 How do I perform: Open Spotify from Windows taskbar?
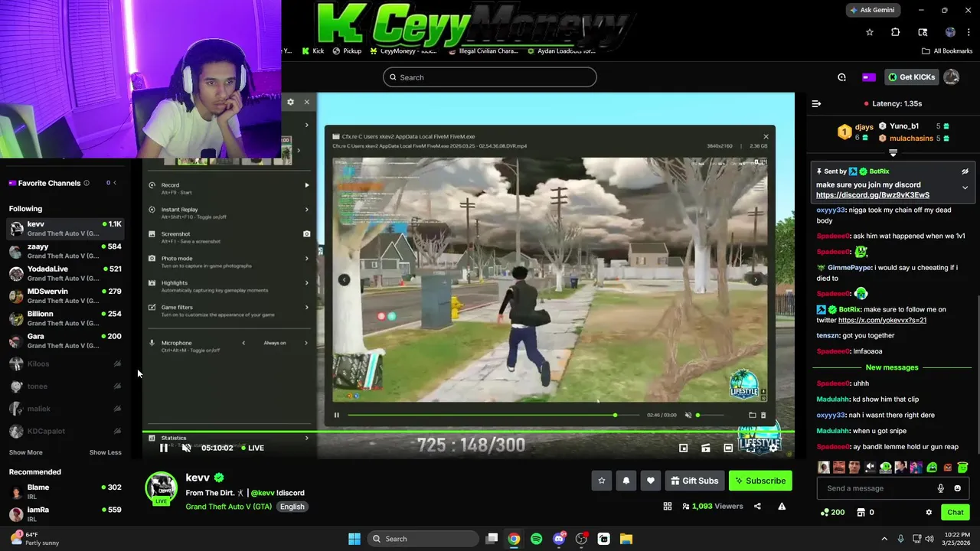click(536, 539)
